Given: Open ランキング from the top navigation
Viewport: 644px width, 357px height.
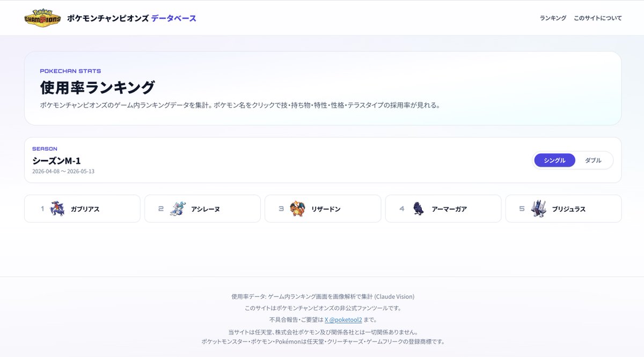Looking at the screenshot, I should 553,18.
